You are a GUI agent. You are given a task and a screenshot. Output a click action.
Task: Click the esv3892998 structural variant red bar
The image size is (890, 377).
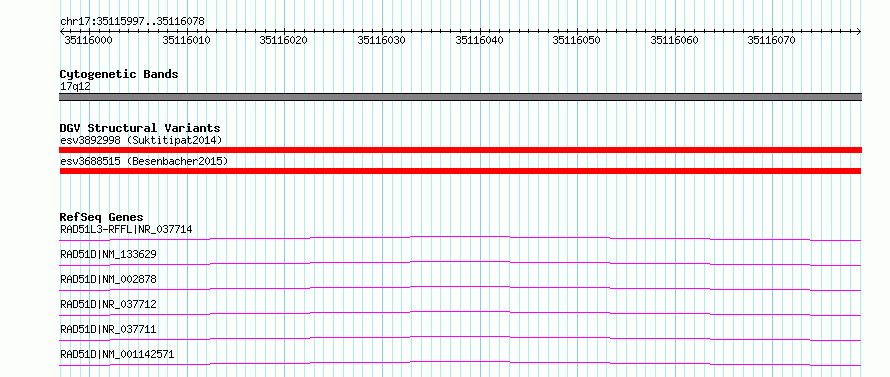tap(460, 150)
